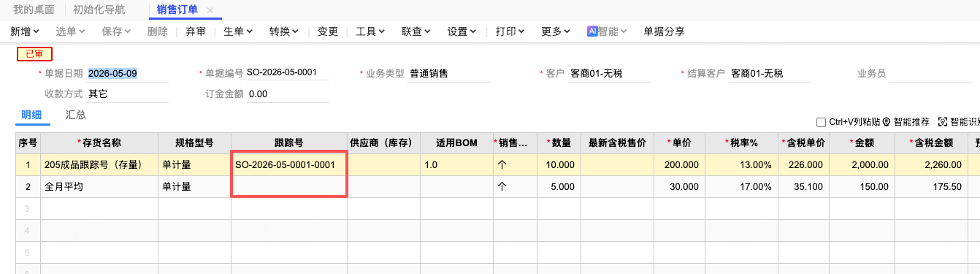Screen dimensions: 980x274
Task: Click the 跟踪号 column header
Action: pyautogui.click(x=289, y=143)
